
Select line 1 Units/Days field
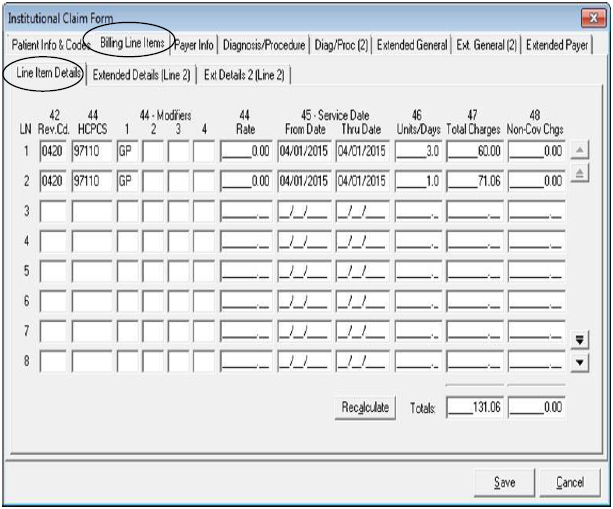(x=418, y=152)
